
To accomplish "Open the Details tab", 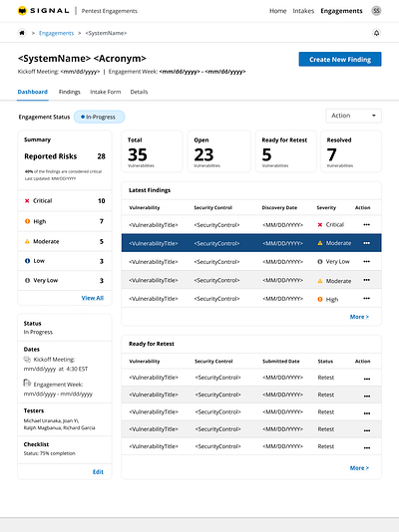I will point(139,92).
